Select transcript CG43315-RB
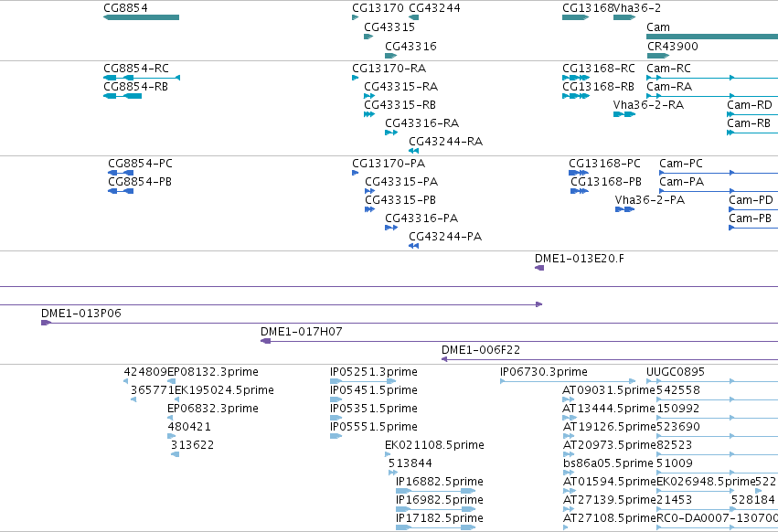This screenshot has height=532, width=778. [400, 105]
